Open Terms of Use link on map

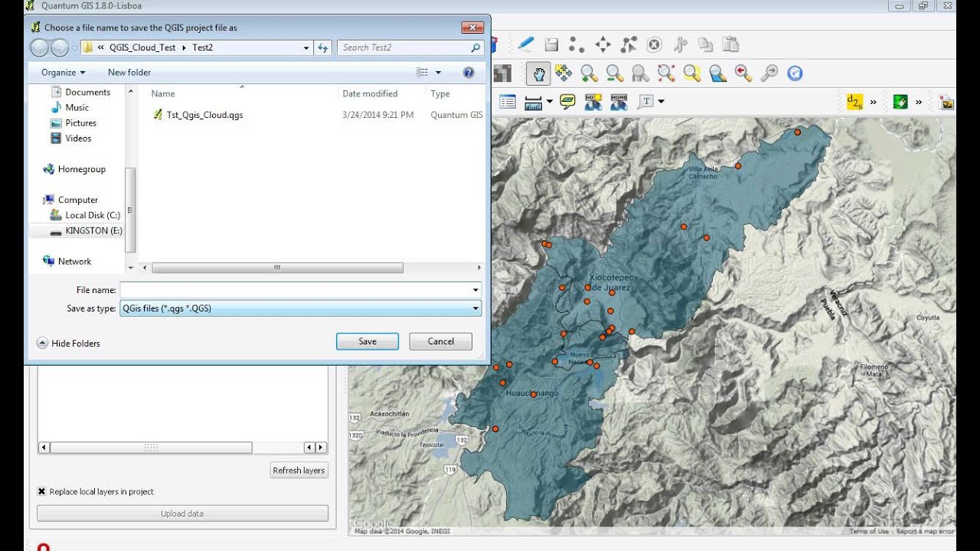(868, 531)
